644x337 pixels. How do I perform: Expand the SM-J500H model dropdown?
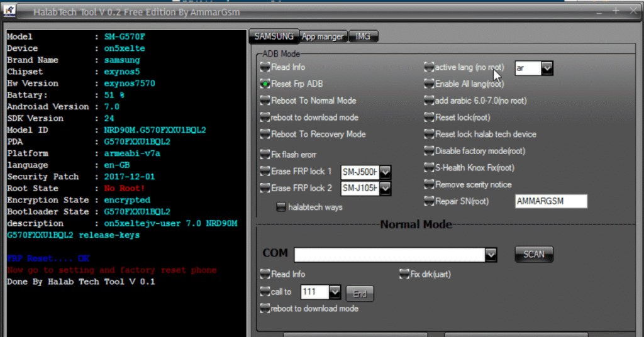click(385, 172)
